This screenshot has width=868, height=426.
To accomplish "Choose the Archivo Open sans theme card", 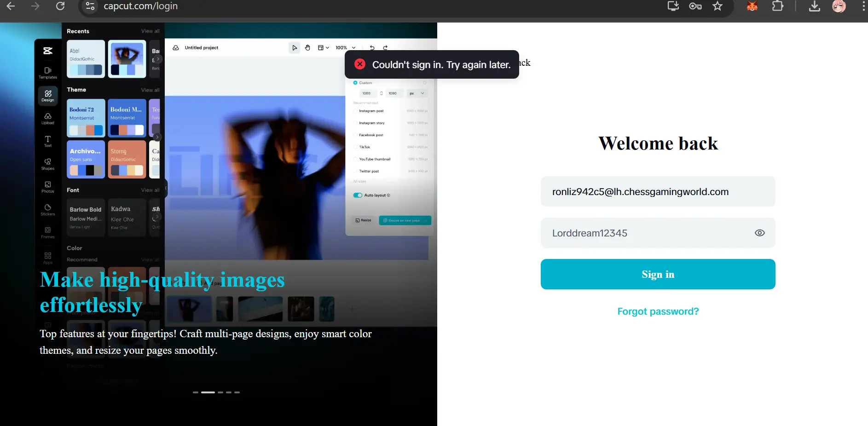I will [x=86, y=159].
